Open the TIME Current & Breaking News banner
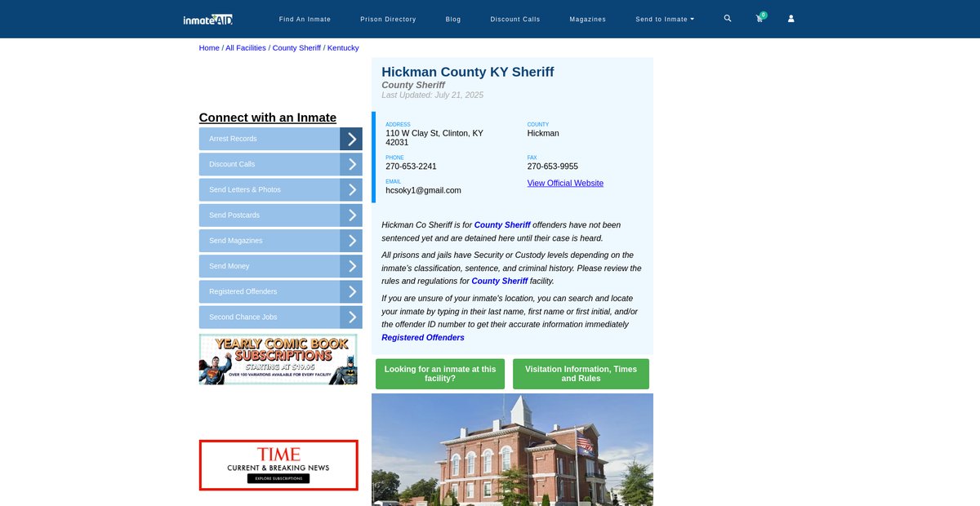This screenshot has height=506, width=980. pos(278,465)
